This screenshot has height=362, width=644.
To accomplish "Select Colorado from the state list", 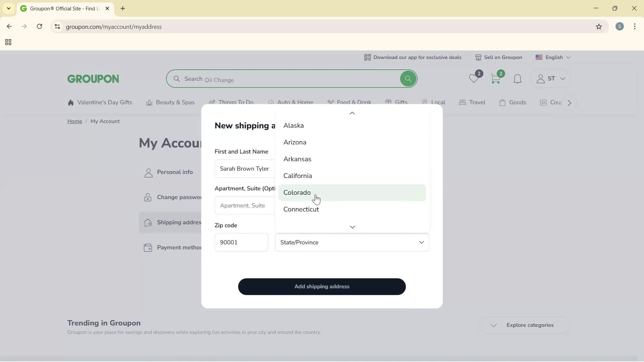I will (297, 193).
